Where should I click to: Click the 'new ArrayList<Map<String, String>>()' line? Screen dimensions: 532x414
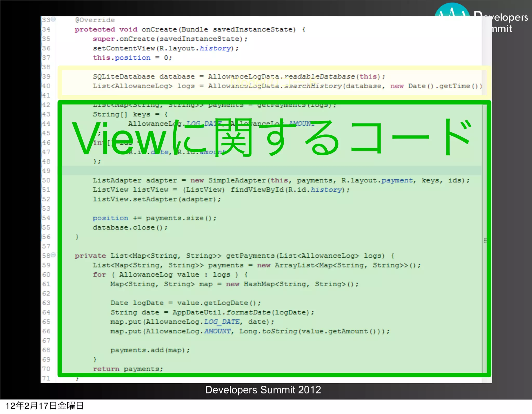(x=257, y=265)
